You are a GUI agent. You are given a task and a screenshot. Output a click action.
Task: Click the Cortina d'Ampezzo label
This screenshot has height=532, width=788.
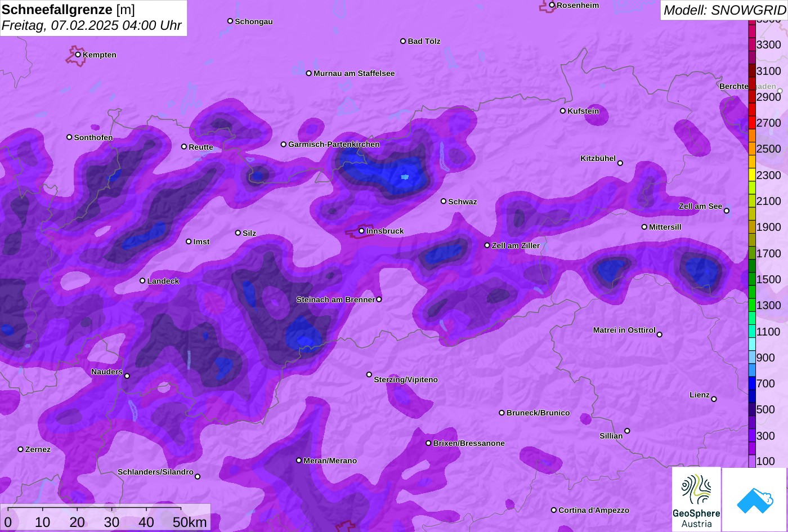pos(594,511)
